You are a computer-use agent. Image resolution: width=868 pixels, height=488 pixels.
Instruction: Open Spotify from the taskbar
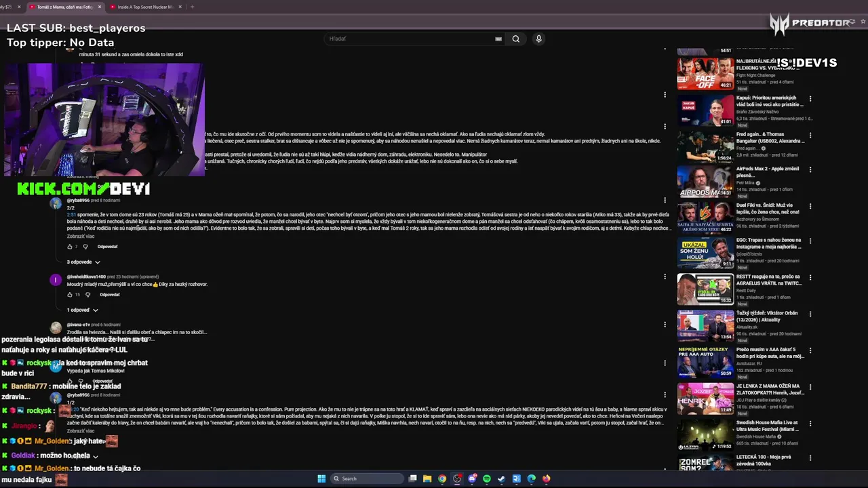(x=487, y=479)
